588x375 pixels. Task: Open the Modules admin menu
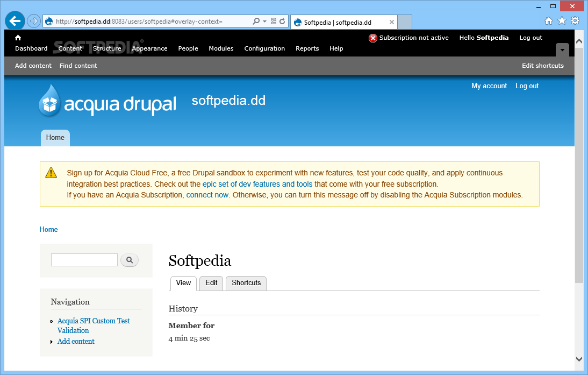tap(221, 48)
